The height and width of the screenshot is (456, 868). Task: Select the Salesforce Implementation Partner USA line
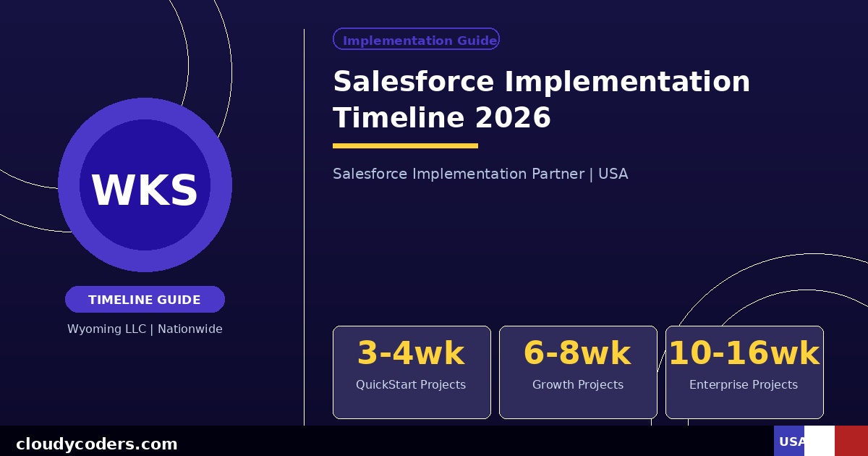click(x=480, y=174)
